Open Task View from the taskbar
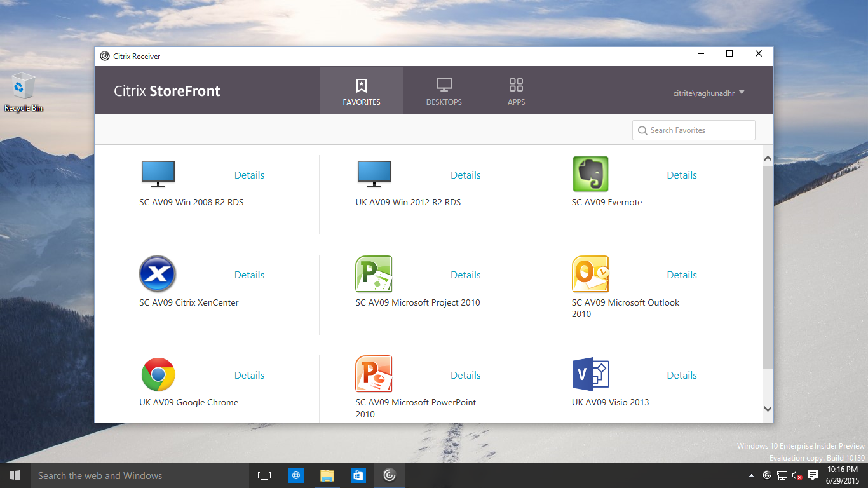This screenshot has width=868, height=488. (264, 475)
